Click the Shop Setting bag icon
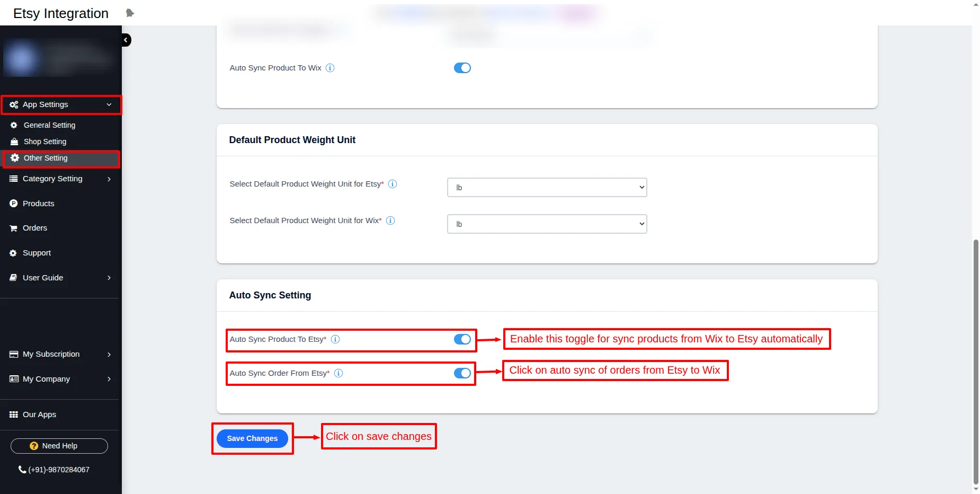980x494 pixels. coord(14,142)
